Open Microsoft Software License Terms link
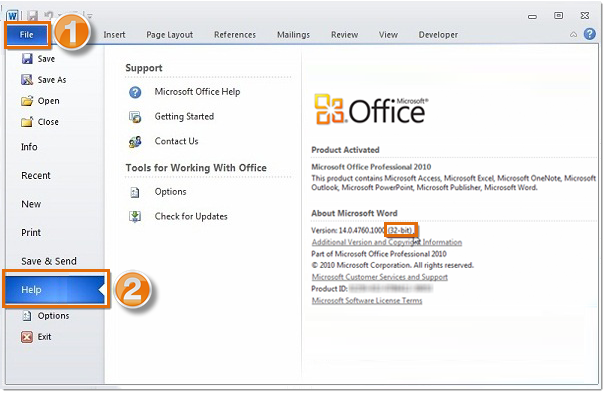Screen dimensions: 606x394 pyautogui.click(x=367, y=301)
